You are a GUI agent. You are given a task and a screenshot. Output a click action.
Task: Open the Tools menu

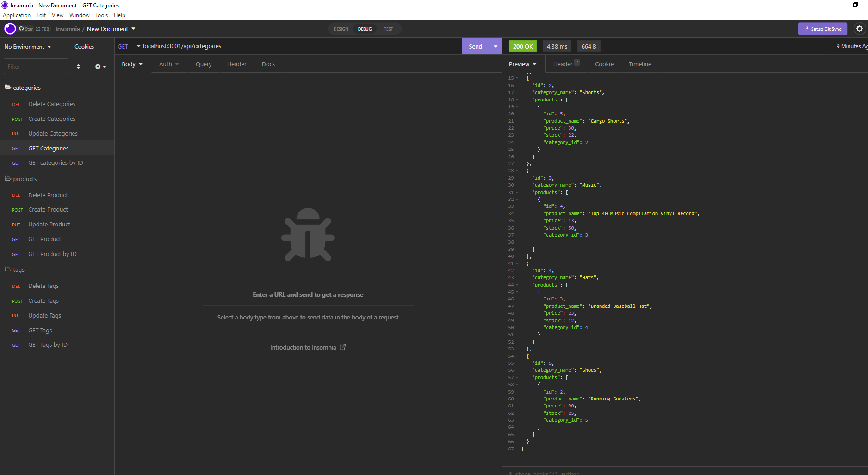click(x=101, y=15)
